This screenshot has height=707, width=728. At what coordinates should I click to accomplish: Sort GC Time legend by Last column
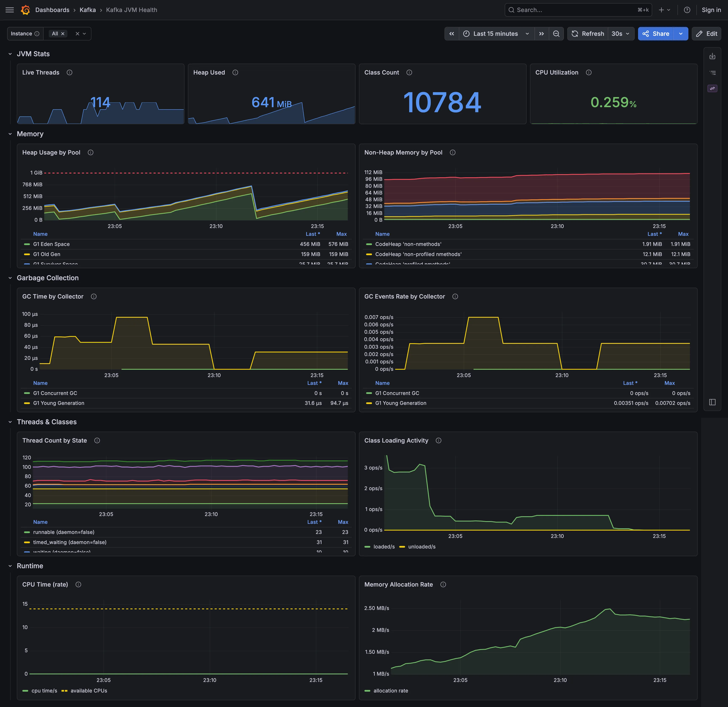point(314,383)
